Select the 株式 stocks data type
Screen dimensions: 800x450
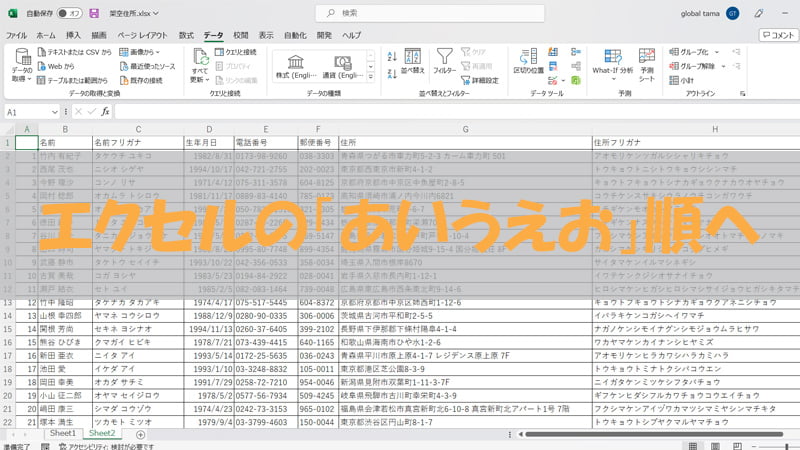[x=296, y=66]
